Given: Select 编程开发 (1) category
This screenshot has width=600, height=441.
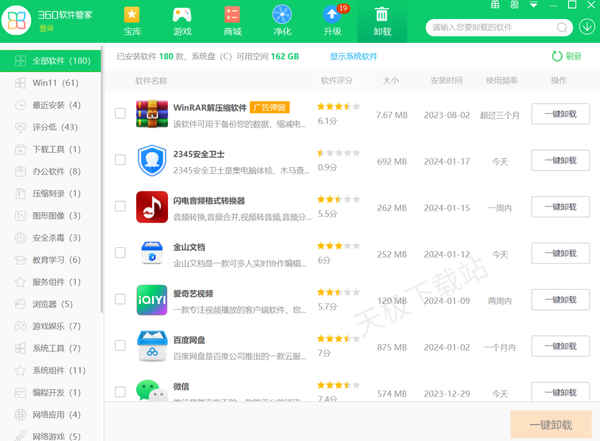Looking at the screenshot, I should 51,393.
